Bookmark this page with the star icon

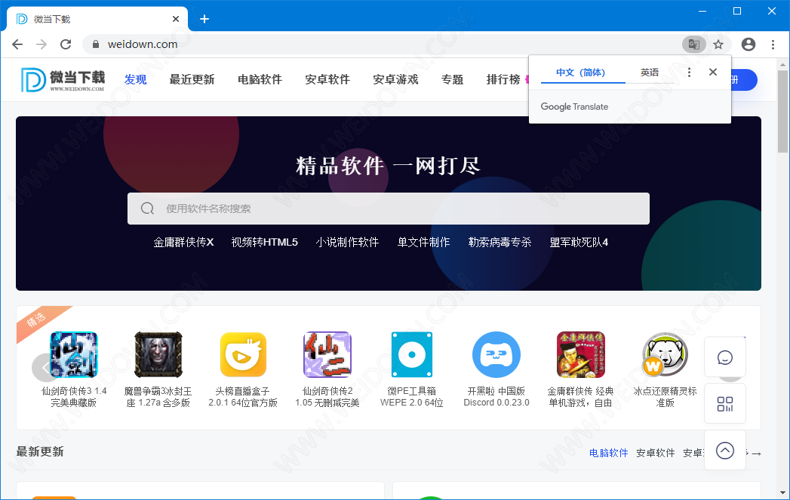coord(718,44)
